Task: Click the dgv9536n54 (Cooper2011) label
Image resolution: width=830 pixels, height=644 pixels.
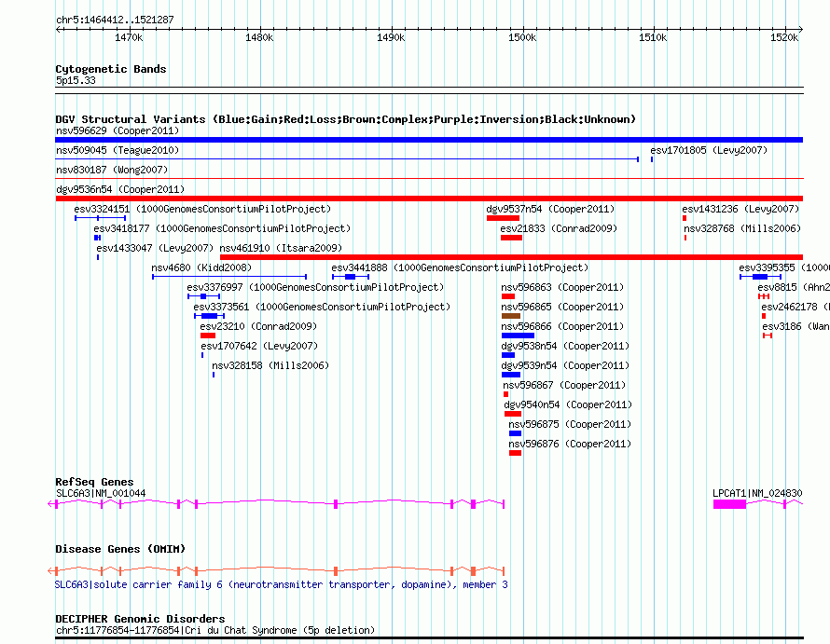Action: 120,189
